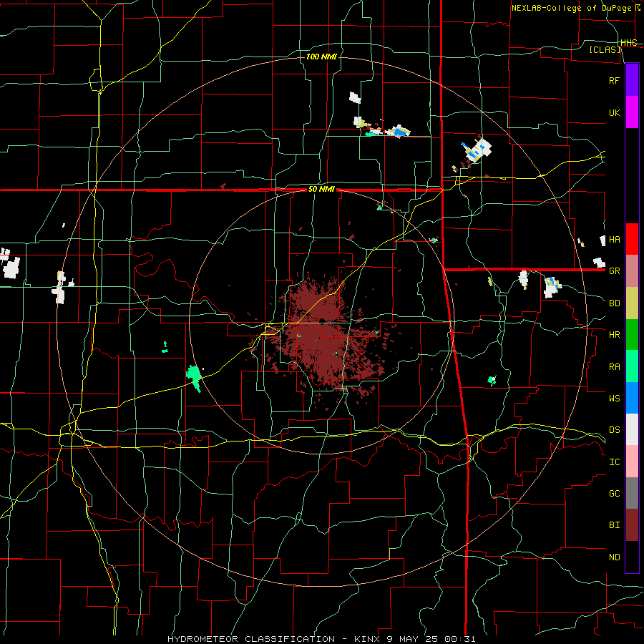Click the GR legend label
644x644 pixels.
pos(615,271)
